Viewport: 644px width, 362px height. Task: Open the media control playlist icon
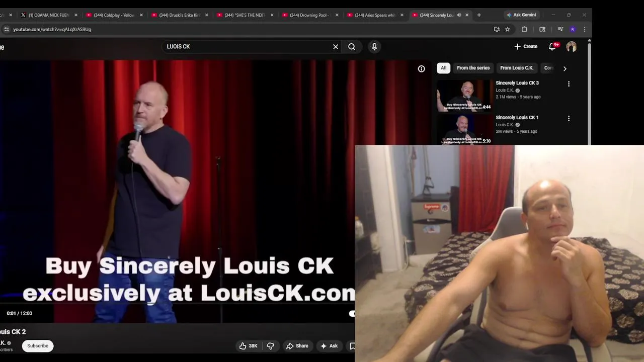560,29
